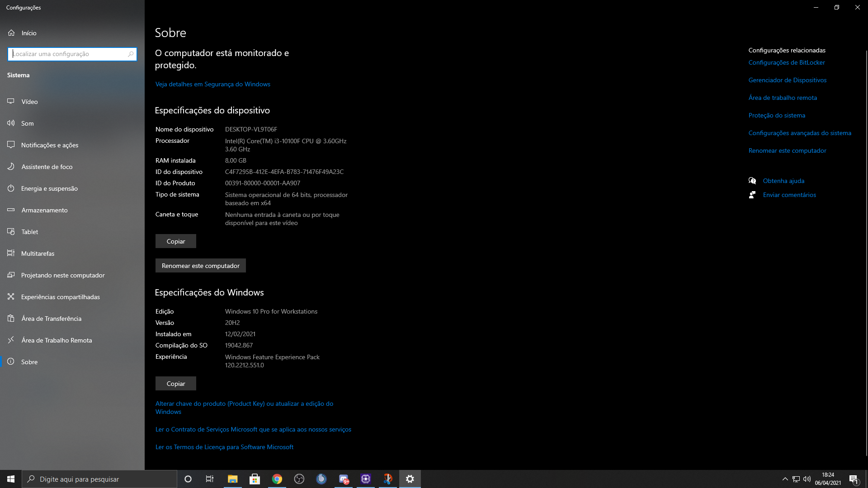The image size is (868, 488).
Task: Open Área de trabalho remota related link
Action: point(783,98)
